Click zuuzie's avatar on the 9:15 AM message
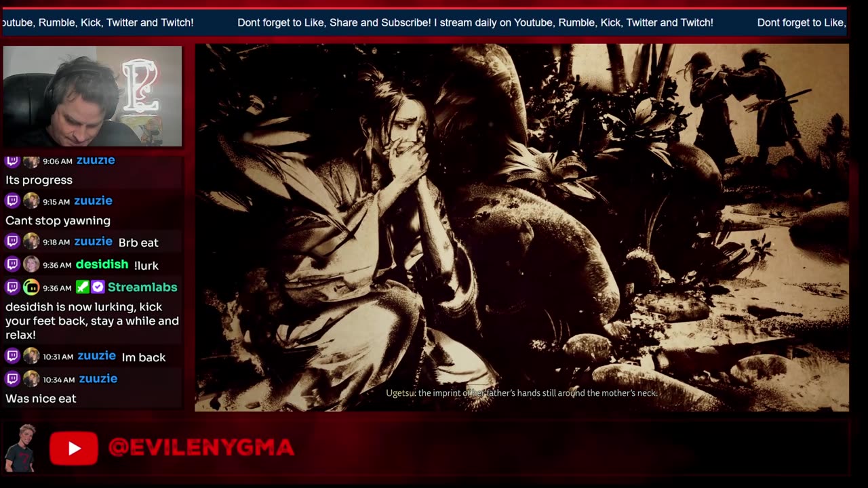This screenshot has width=868, height=488. [31, 201]
